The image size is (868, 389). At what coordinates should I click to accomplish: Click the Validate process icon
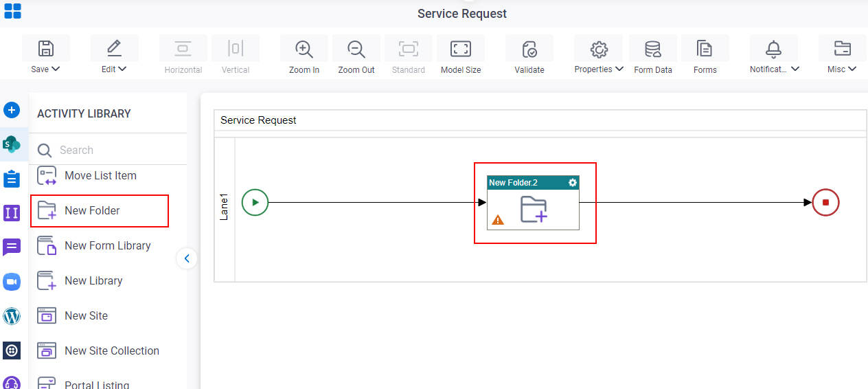[x=529, y=48]
